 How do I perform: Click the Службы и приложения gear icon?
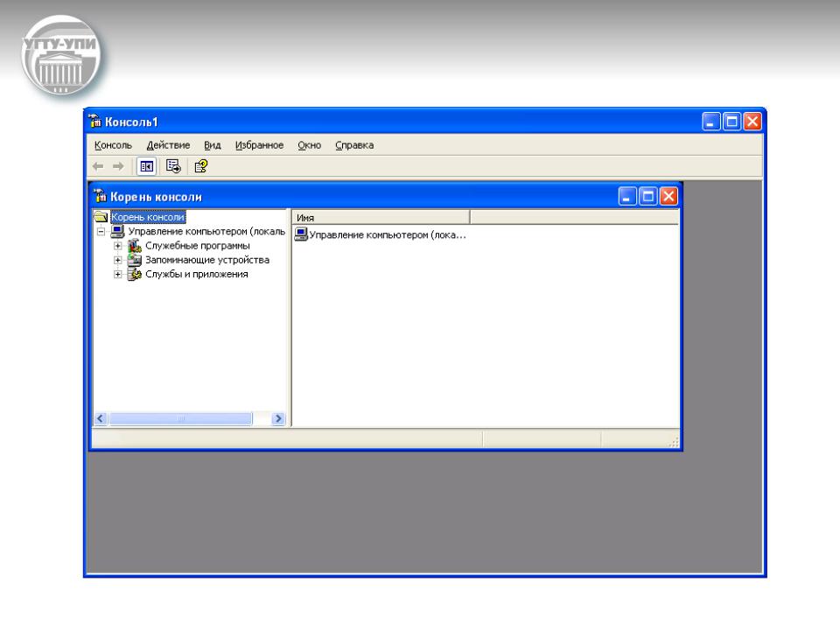(135, 274)
